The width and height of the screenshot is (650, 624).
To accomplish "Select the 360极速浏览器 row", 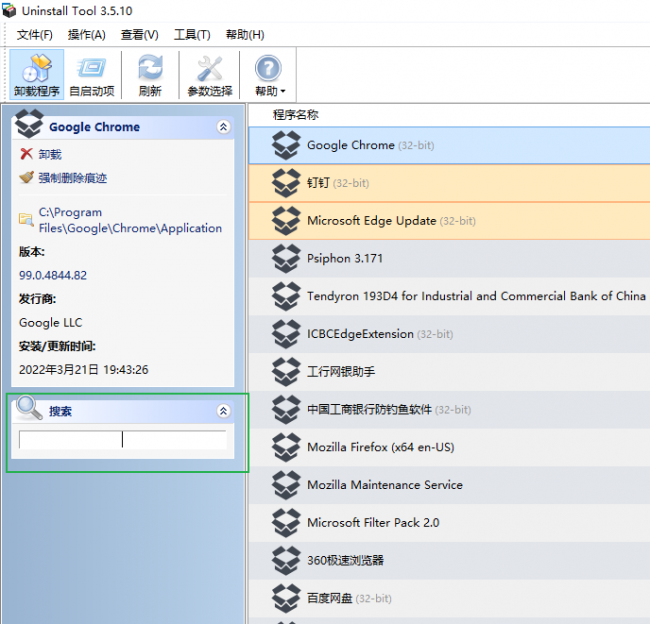I will [449, 561].
